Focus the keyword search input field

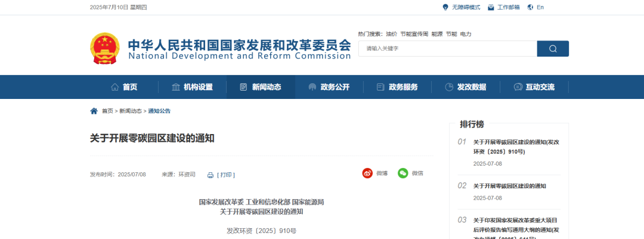point(448,48)
